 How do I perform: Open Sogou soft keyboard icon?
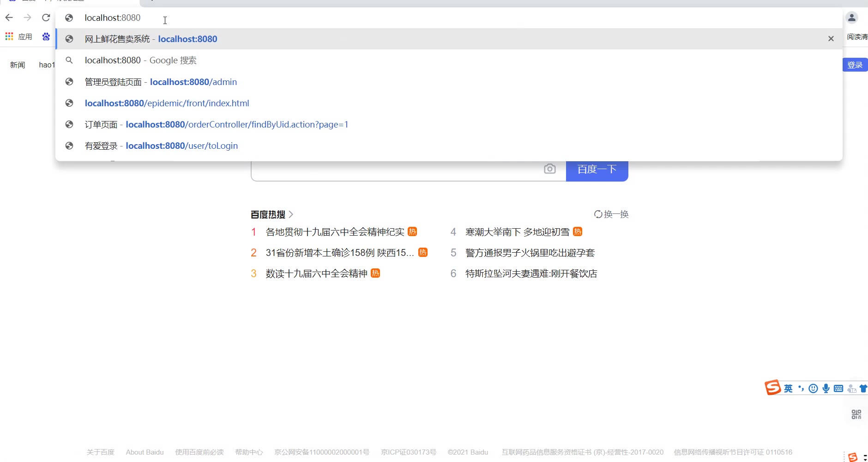838,389
